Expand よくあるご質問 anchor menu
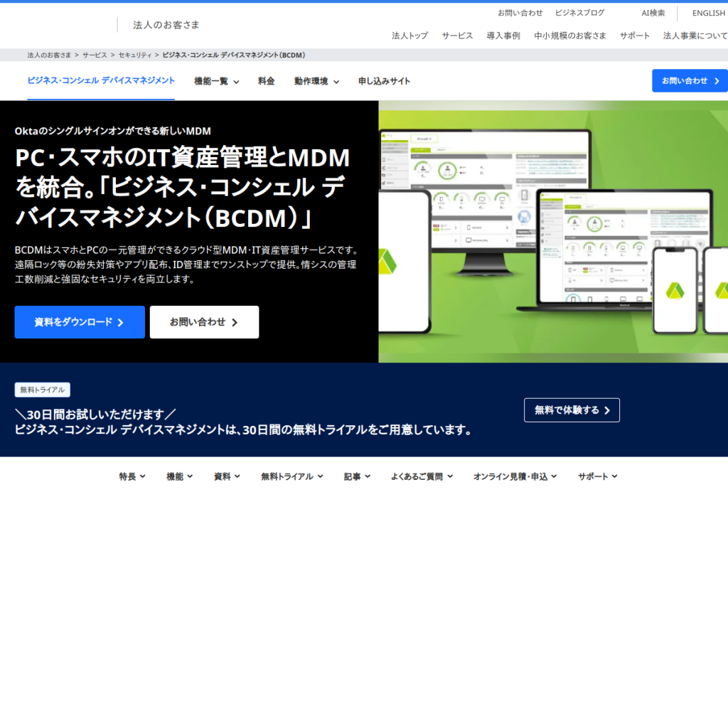 (422, 476)
